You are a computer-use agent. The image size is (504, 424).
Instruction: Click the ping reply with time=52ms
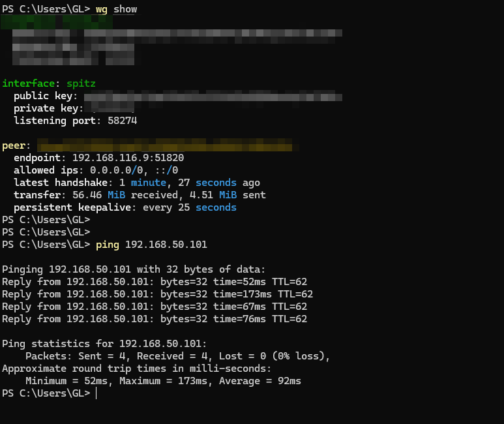(x=155, y=282)
